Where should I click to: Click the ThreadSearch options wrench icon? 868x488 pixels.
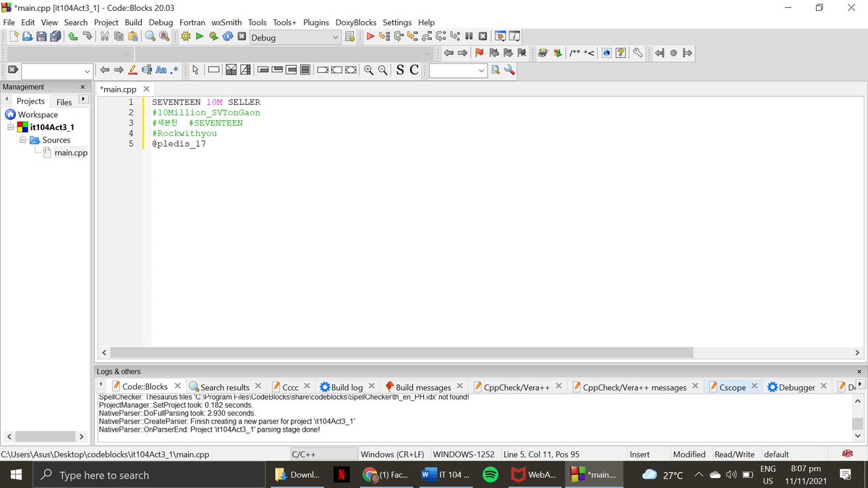(x=509, y=70)
